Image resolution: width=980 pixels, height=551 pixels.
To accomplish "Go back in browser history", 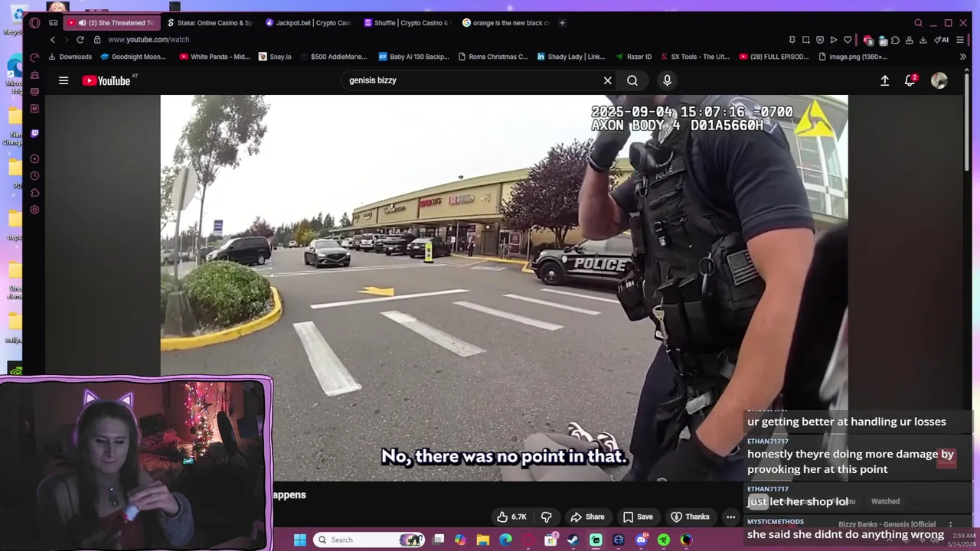I will coord(53,40).
